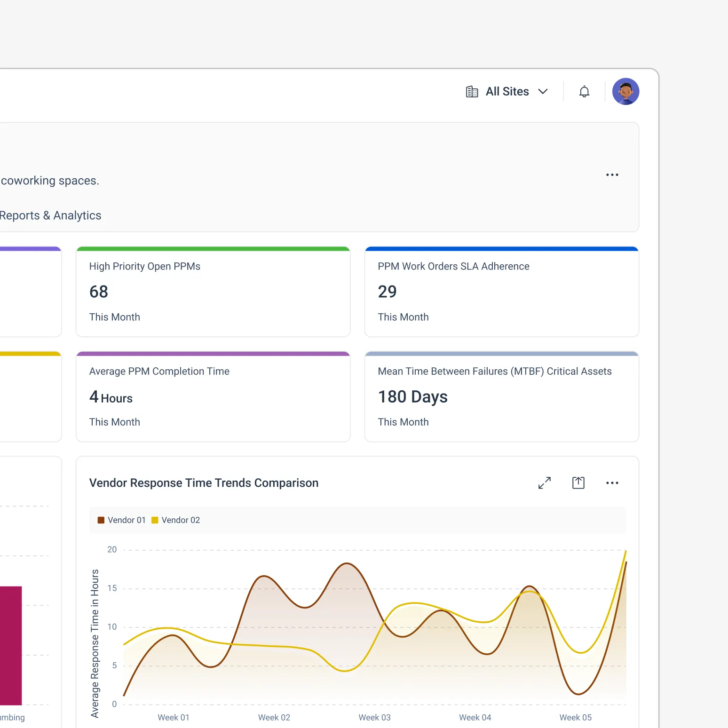
Task: Click the Average PPM Completion Time card
Action: (x=213, y=396)
